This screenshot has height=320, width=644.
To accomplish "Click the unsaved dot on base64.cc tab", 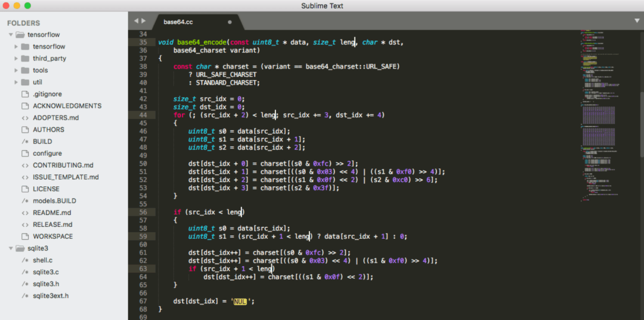I will click(230, 22).
